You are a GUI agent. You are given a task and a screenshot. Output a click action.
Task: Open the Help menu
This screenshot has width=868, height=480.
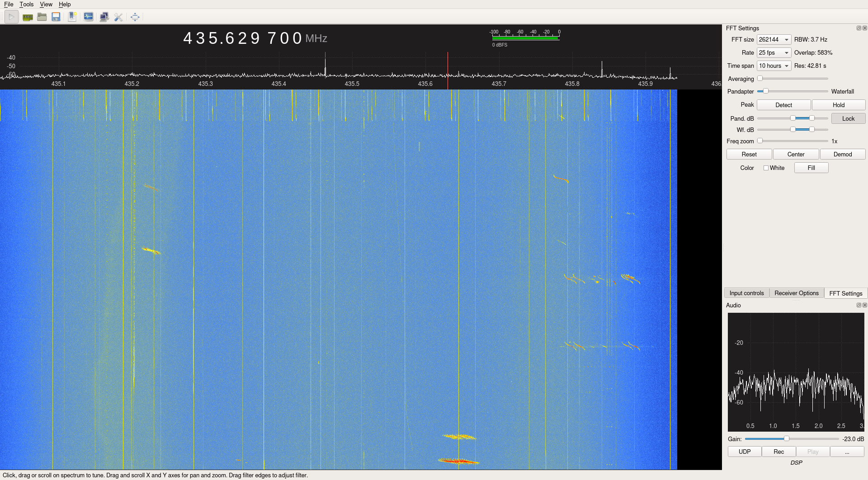(65, 4)
